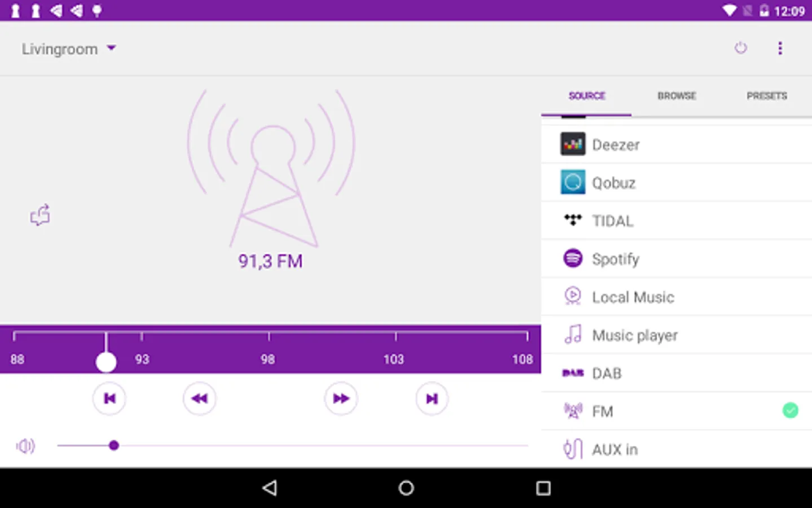Tap the Android back navigation button
This screenshot has width=812, height=508.
pyautogui.click(x=270, y=488)
